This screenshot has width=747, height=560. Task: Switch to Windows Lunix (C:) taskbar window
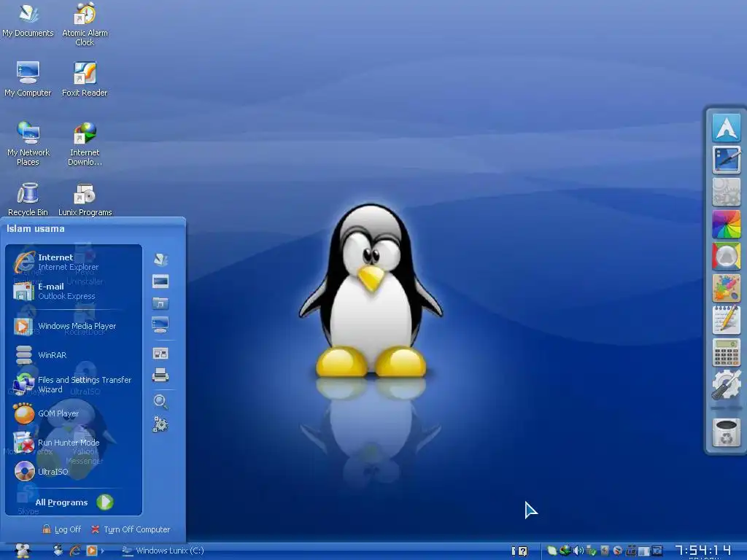coord(163,551)
